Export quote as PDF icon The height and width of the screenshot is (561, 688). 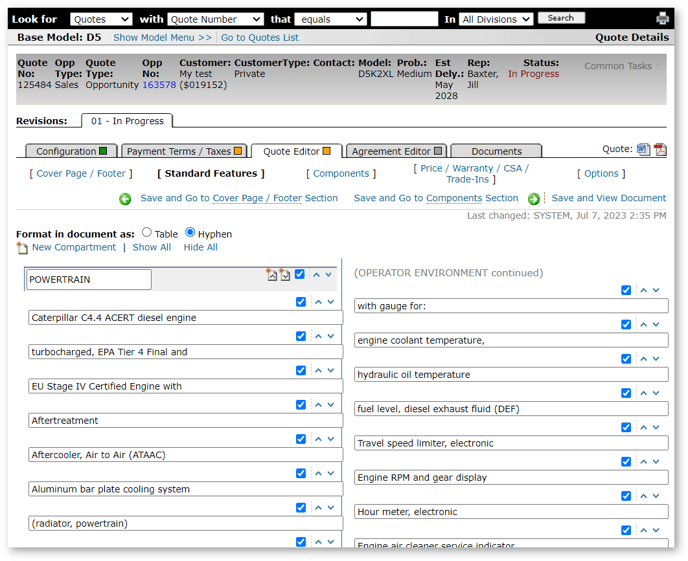660,149
